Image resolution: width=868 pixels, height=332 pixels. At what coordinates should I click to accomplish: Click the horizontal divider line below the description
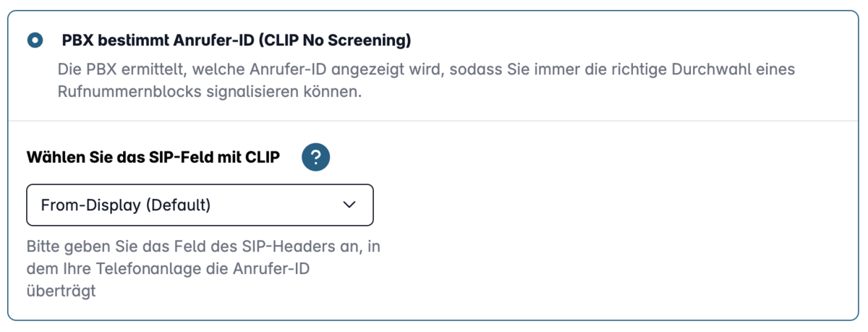click(x=433, y=120)
